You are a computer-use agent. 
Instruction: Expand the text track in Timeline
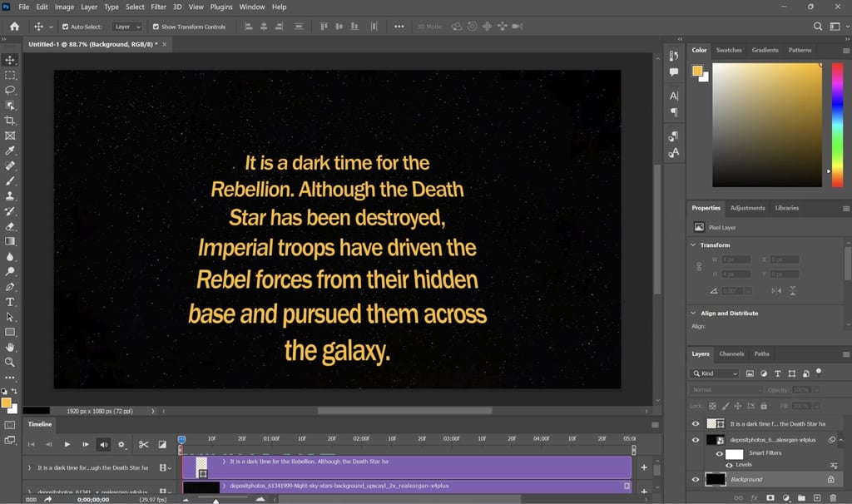click(x=29, y=467)
